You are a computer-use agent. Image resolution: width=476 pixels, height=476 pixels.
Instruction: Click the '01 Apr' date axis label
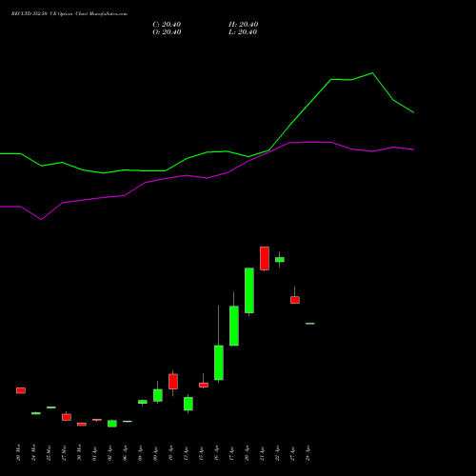click(94, 454)
